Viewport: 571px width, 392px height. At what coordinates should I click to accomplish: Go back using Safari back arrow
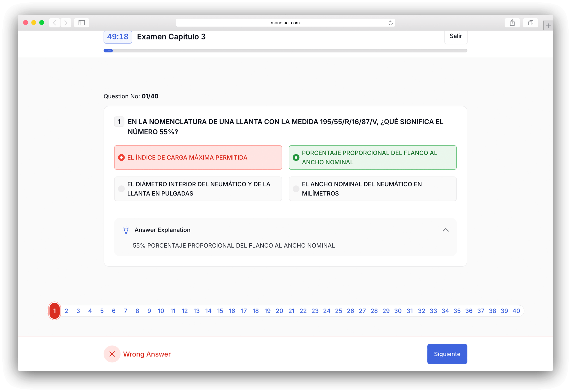point(55,23)
